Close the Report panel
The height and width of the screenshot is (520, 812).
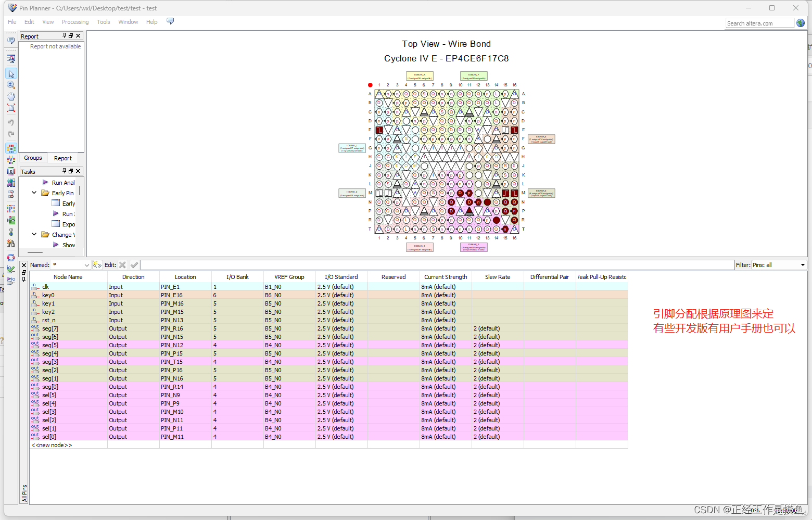coord(78,36)
